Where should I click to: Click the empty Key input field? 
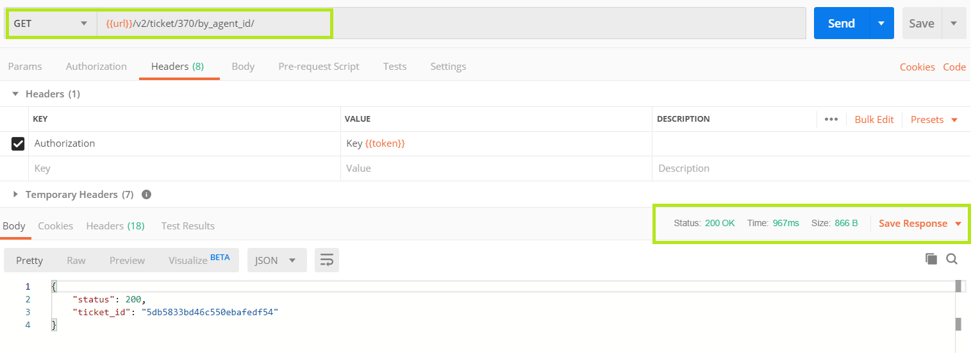pyautogui.click(x=185, y=168)
